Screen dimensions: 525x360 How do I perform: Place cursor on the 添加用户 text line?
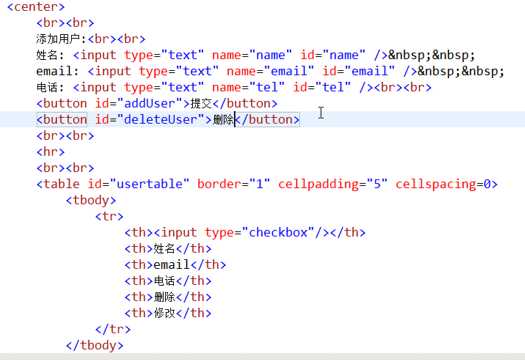[91, 39]
